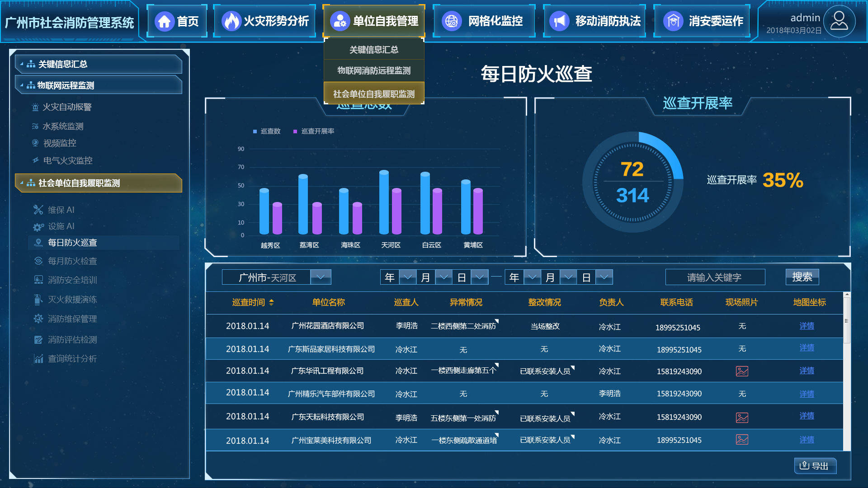The height and width of the screenshot is (488, 868).
Task: Click the globe icon for 网格化监控
Action: tap(451, 21)
